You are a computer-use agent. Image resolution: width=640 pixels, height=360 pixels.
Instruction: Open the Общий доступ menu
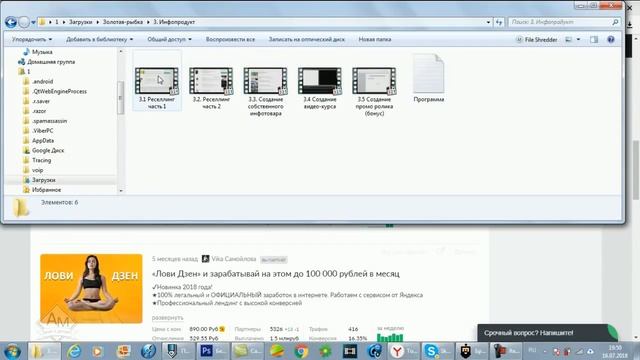click(169, 40)
